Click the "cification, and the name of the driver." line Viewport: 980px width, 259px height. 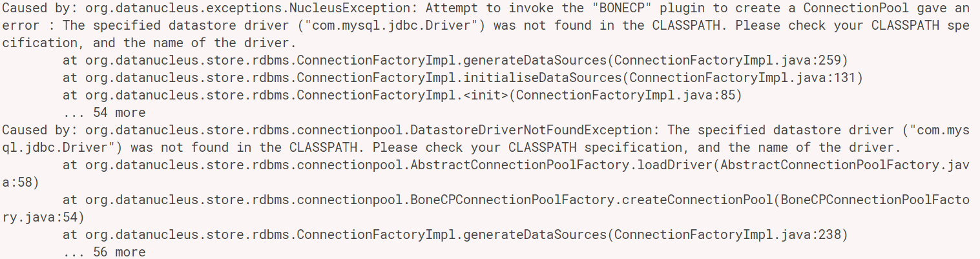point(149,43)
